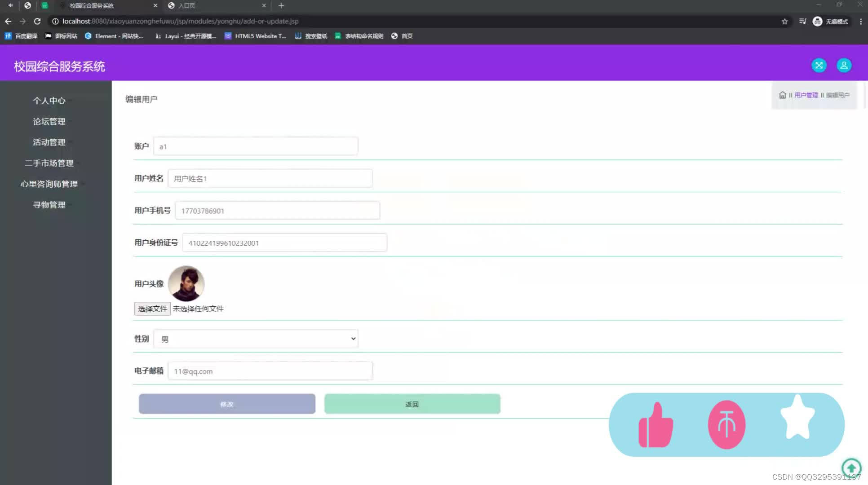Switch to the 入口页 browser tab
868x485 pixels.
click(217, 5)
